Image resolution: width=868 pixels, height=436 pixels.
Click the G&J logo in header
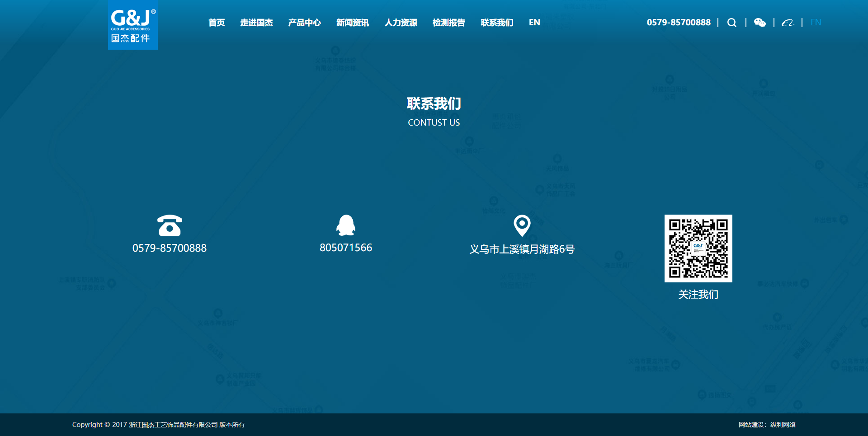pos(133,25)
